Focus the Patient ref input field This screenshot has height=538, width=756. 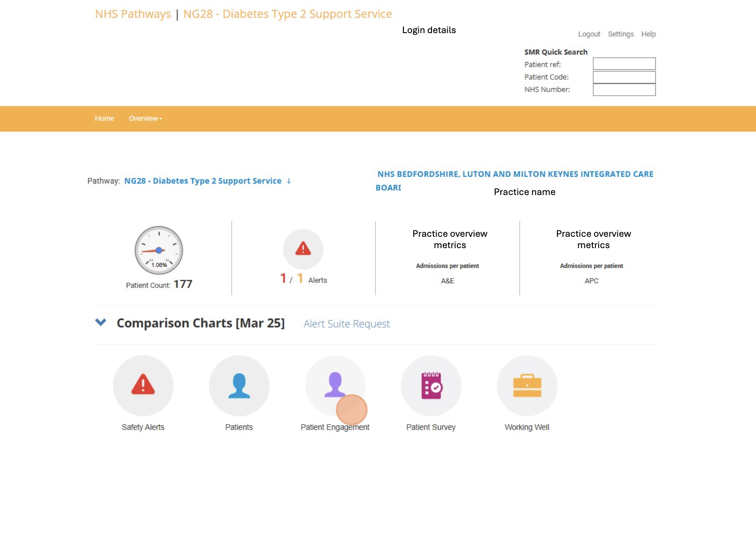[x=624, y=64]
